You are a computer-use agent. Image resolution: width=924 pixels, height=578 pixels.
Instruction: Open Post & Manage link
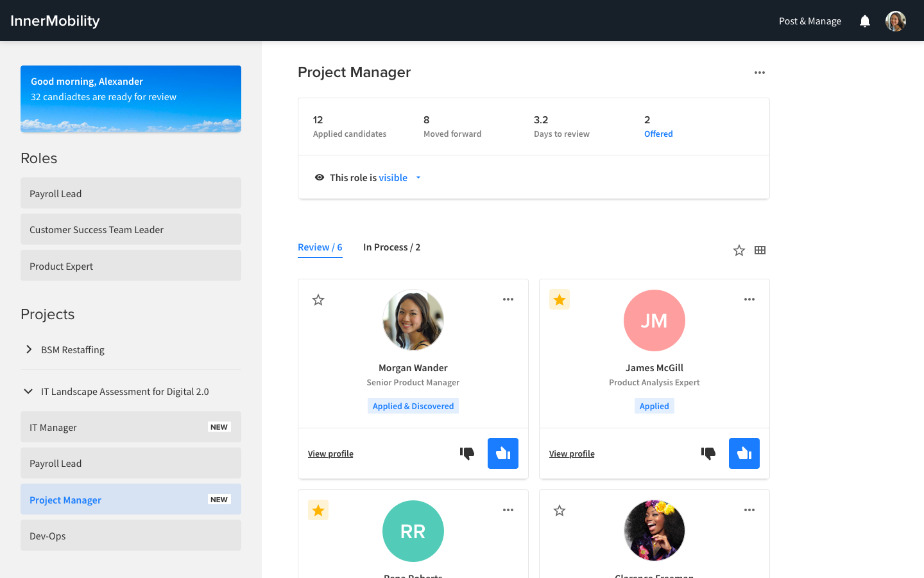tap(810, 21)
